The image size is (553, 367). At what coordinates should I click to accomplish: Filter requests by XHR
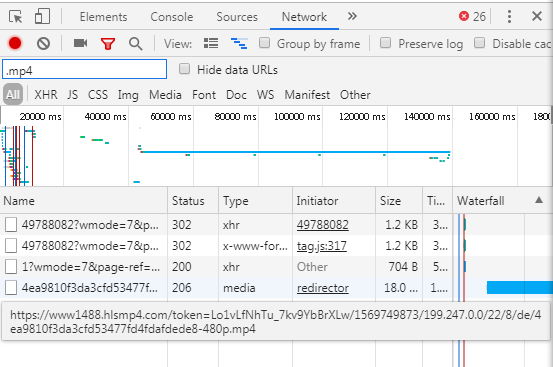pos(46,95)
